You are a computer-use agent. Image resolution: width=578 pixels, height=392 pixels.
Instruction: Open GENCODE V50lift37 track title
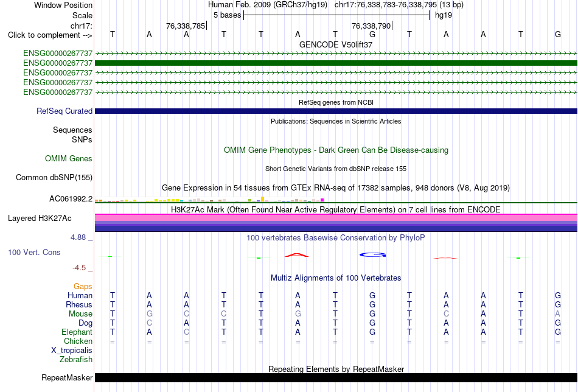tap(336, 44)
